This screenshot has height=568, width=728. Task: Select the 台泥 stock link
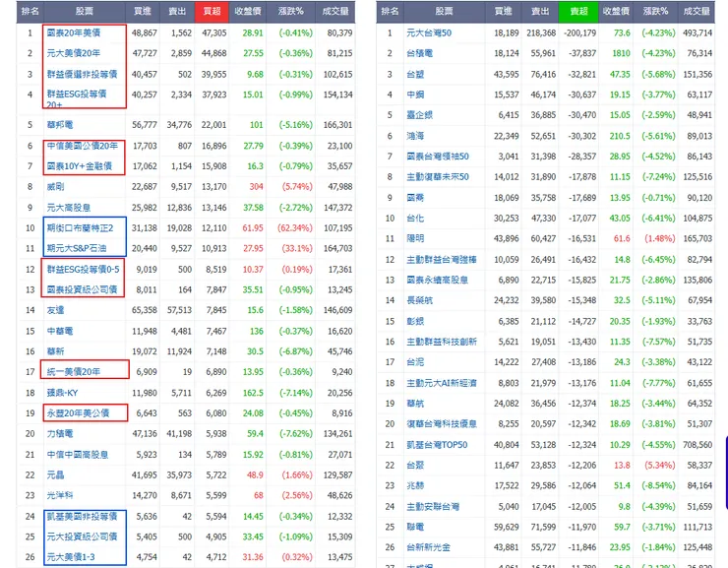click(x=415, y=362)
